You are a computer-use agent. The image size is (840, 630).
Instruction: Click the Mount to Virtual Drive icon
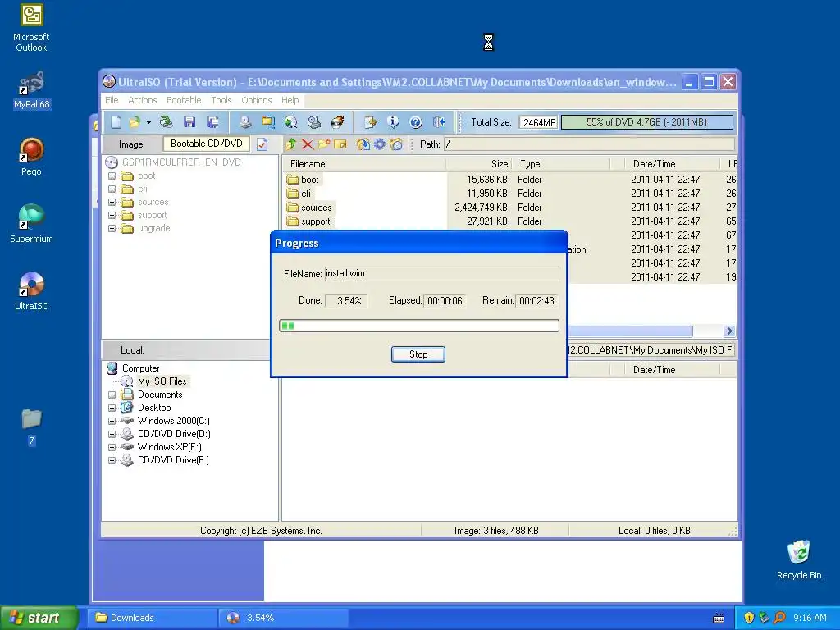(x=314, y=122)
